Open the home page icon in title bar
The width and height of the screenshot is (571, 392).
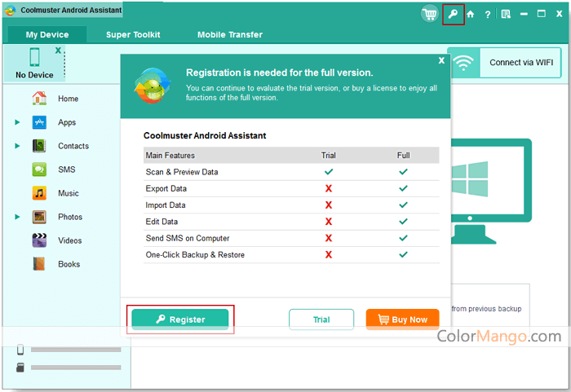(471, 15)
